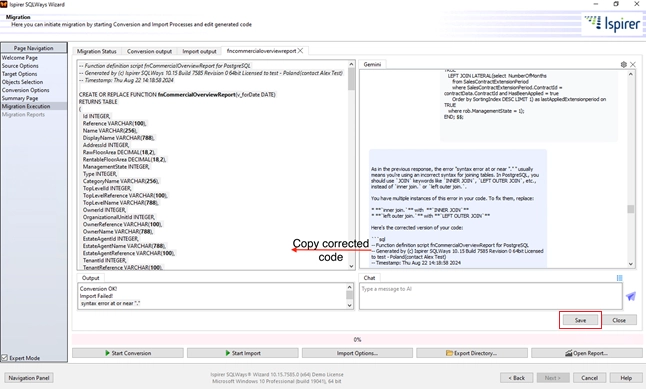Click inside the chat message field
646x391 pixels.
click(490, 296)
